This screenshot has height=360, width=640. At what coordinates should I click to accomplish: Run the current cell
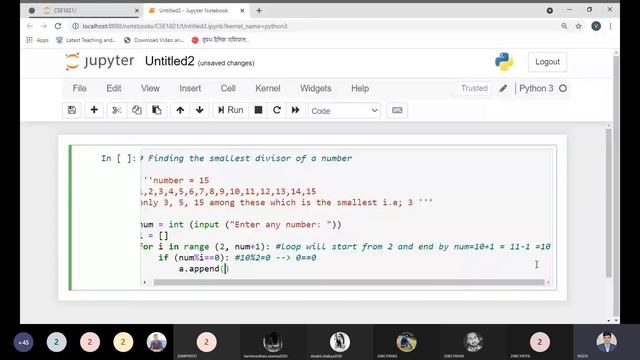coord(231,110)
